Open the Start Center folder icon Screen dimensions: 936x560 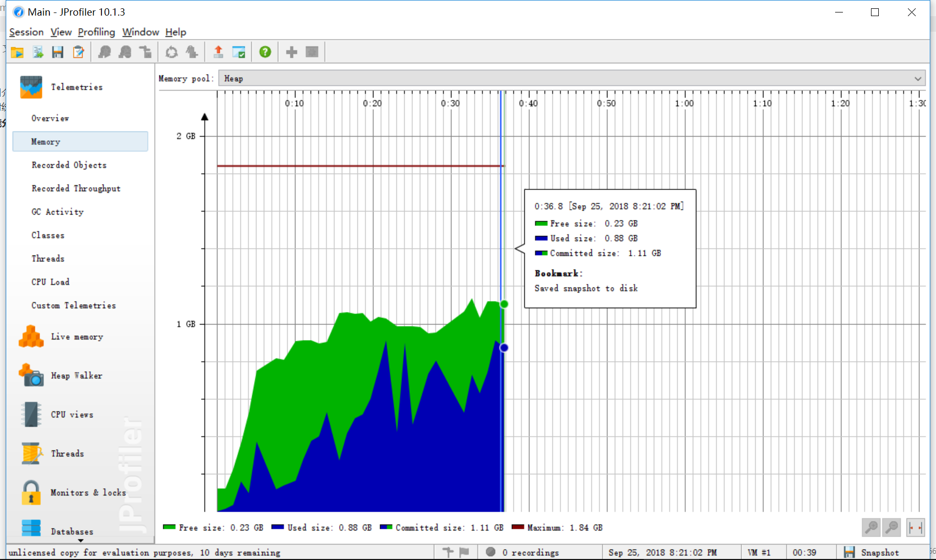click(17, 52)
